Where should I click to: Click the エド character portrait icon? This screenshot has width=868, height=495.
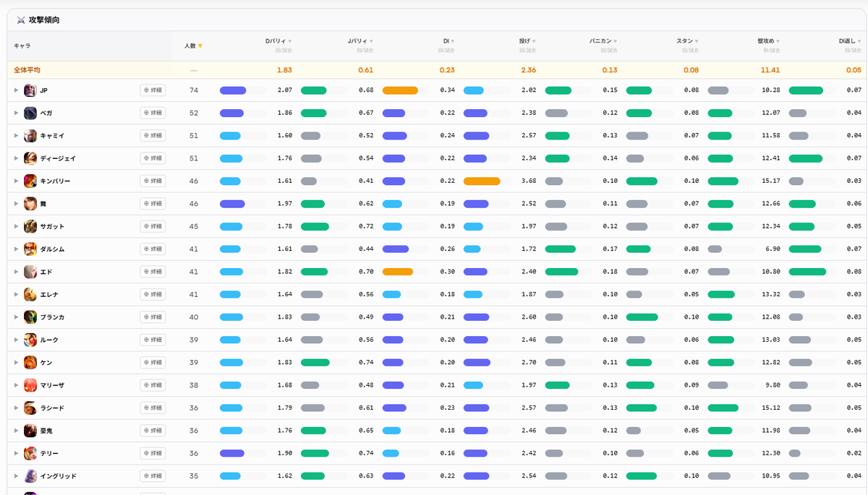30,272
